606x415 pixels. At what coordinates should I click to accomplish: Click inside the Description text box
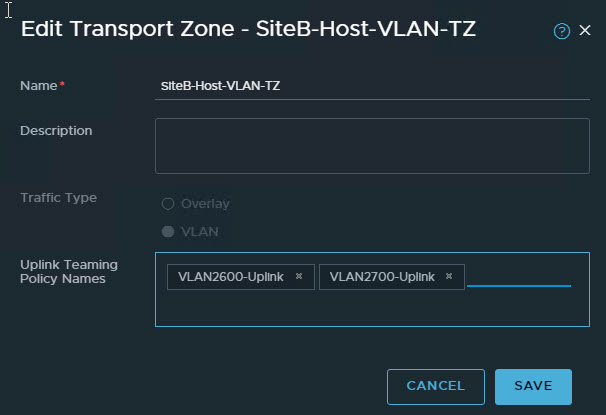372,146
